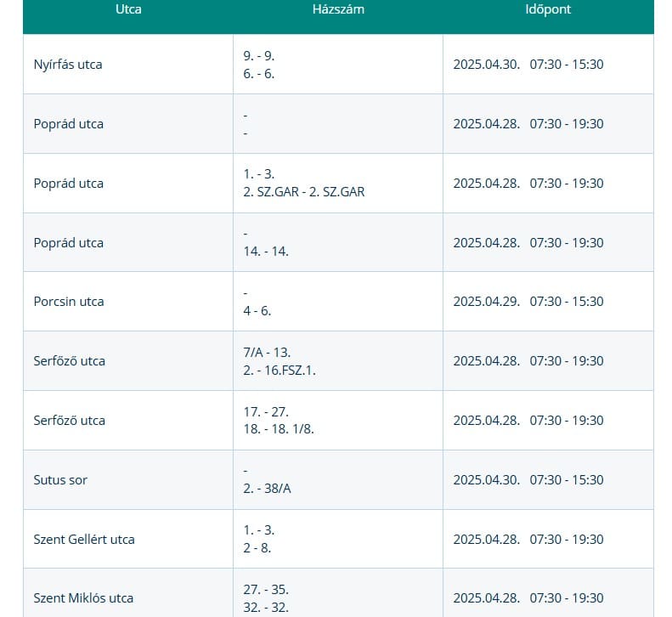The width and height of the screenshot is (672, 617).
Task: Click the Házszám column header
Action: (338, 9)
